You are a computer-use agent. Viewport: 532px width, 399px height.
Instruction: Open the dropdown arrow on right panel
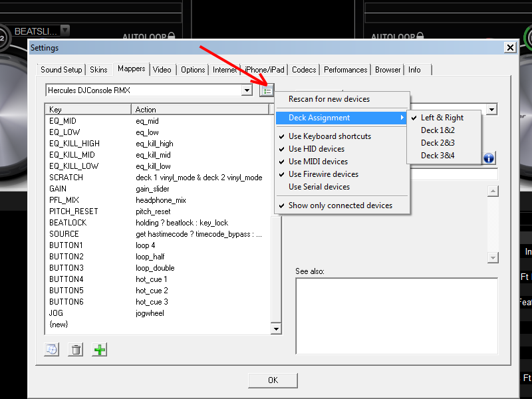tap(491, 109)
